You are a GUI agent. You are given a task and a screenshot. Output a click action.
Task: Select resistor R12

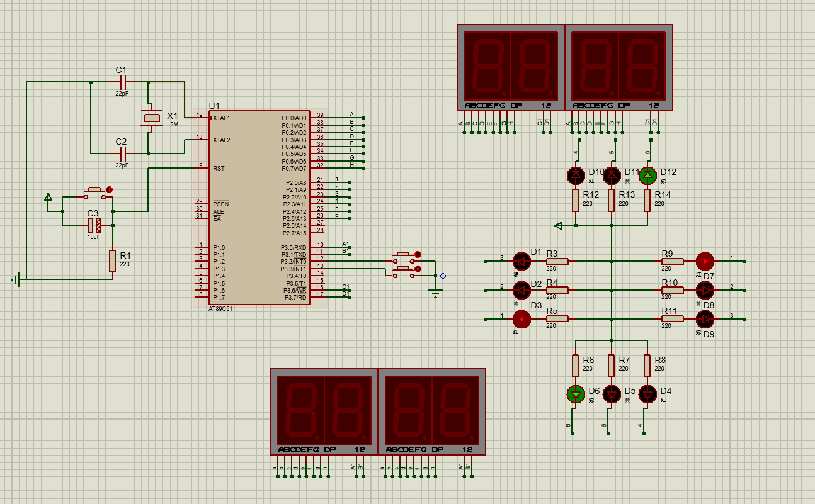point(576,201)
